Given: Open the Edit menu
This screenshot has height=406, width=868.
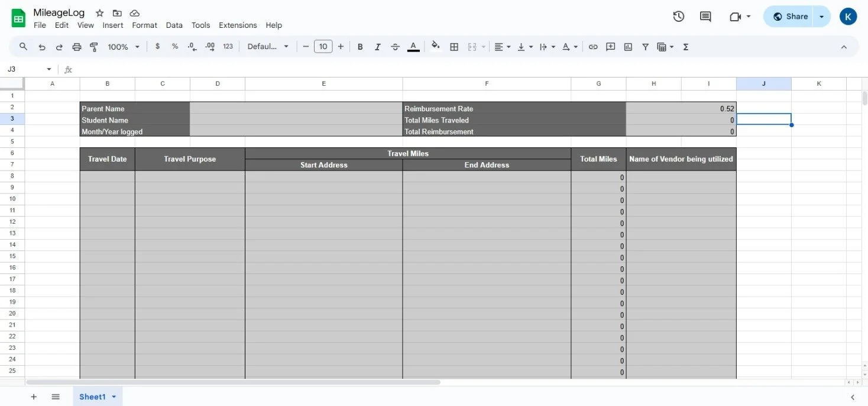Looking at the screenshot, I should (61, 25).
